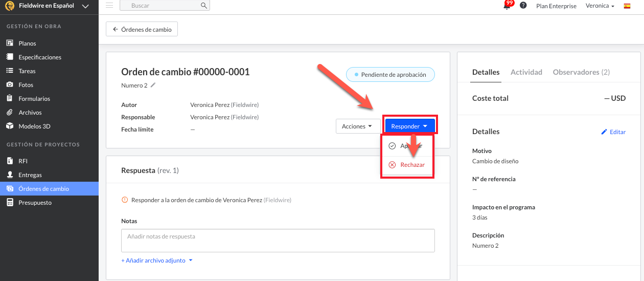The width and height of the screenshot is (644, 281).
Task: Open the Veronica user menu
Action: click(x=600, y=6)
